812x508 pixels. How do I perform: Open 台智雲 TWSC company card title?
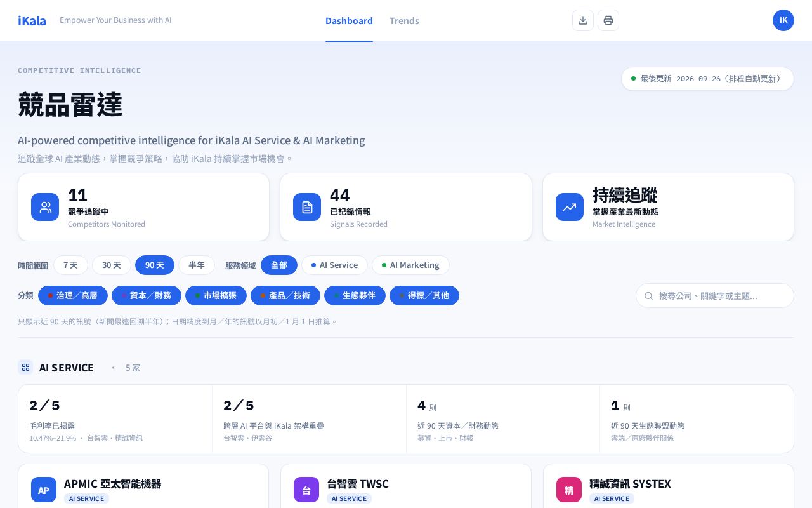click(x=358, y=483)
